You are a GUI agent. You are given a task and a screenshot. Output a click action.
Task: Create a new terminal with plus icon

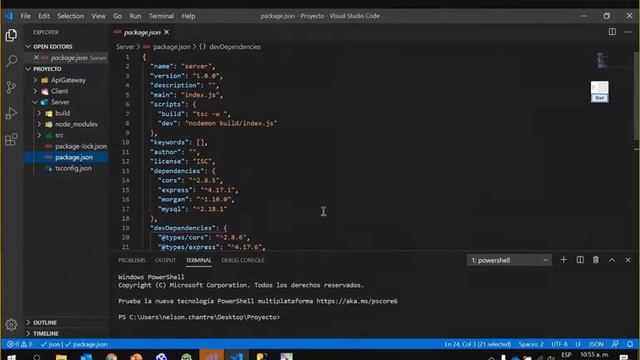(x=564, y=260)
